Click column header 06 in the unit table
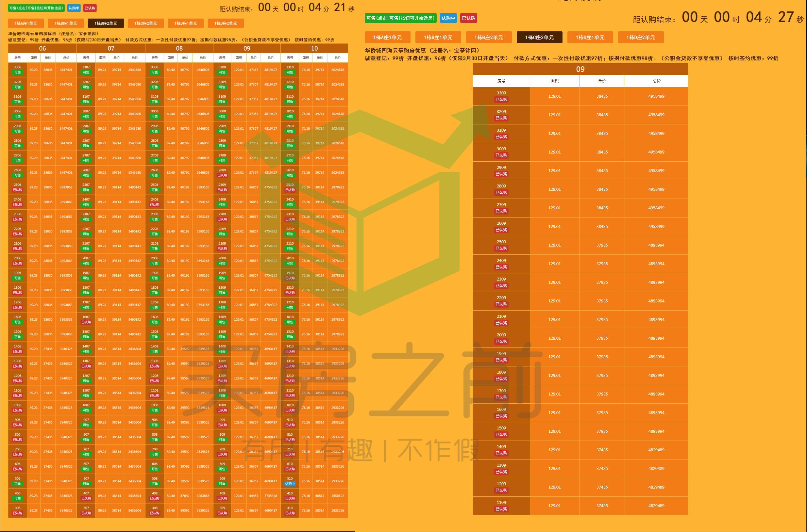Screen dimensions: 807x532 [42, 49]
